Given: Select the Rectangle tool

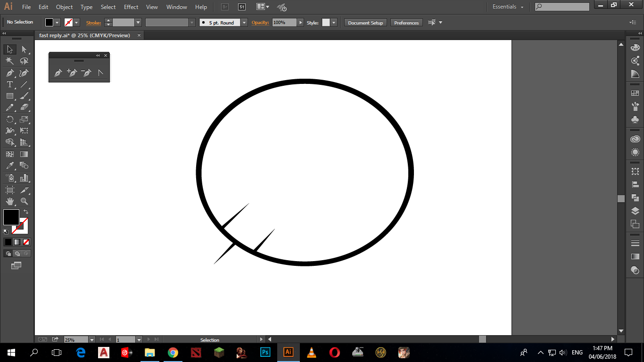Looking at the screenshot, I should point(9,96).
